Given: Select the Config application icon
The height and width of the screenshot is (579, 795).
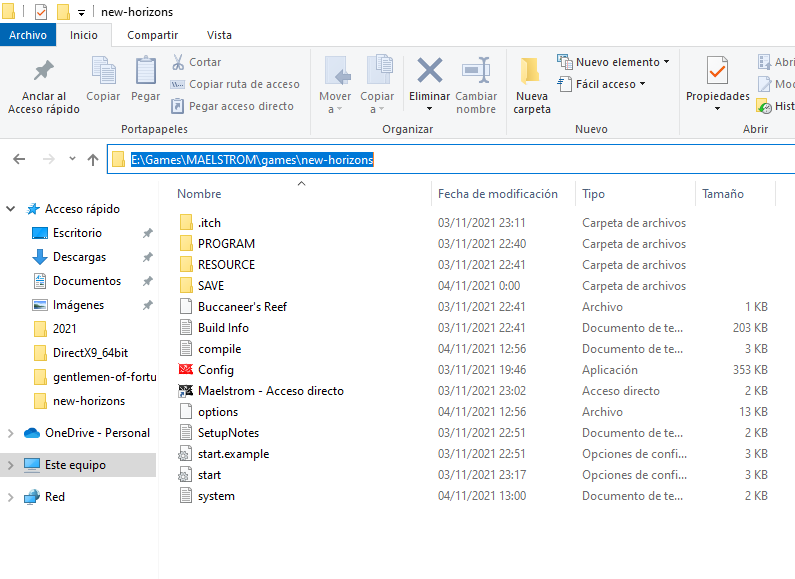Looking at the screenshot, I should tap(186, 369).
